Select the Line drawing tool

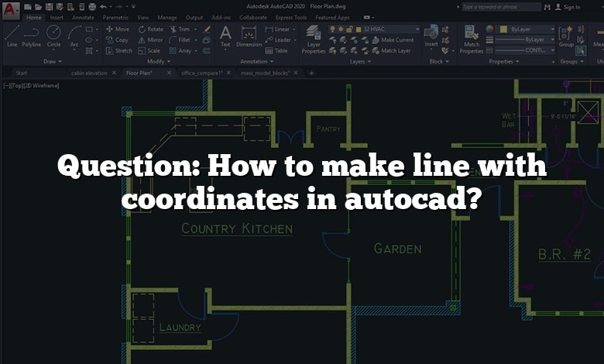(x=12, y=36)
